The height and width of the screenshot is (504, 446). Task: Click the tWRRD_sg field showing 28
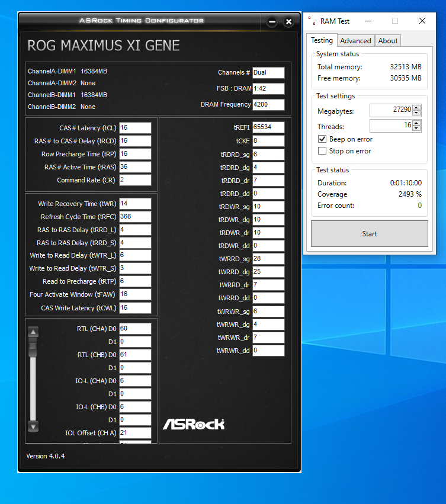coord(268,259)
